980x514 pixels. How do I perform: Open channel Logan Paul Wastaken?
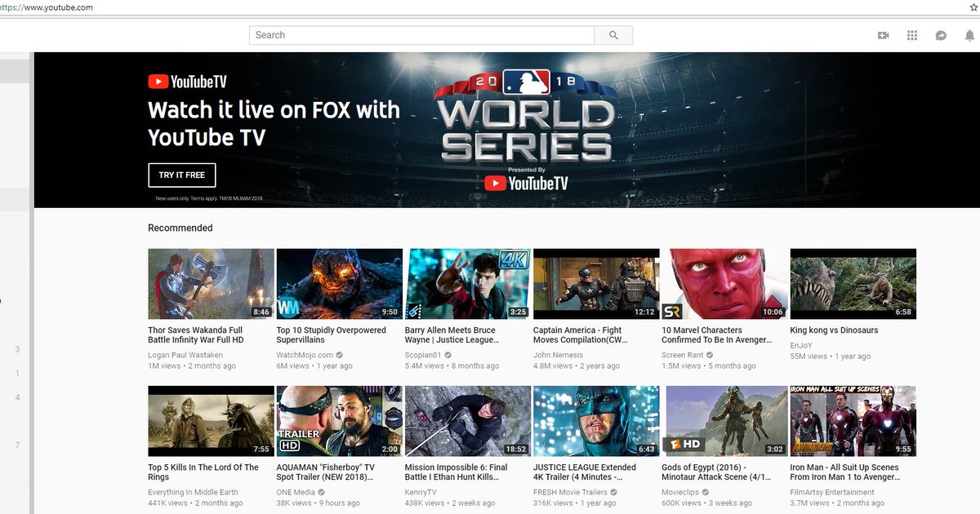pos(185,355)
